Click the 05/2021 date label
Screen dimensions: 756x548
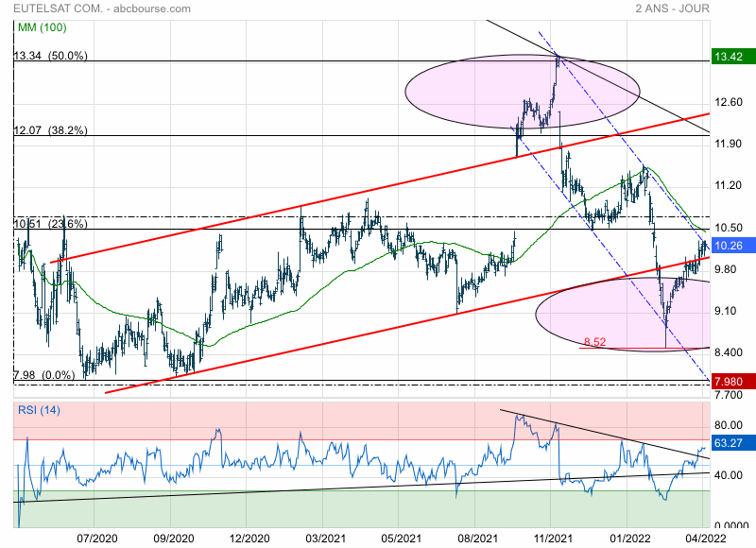coord(402,539)
